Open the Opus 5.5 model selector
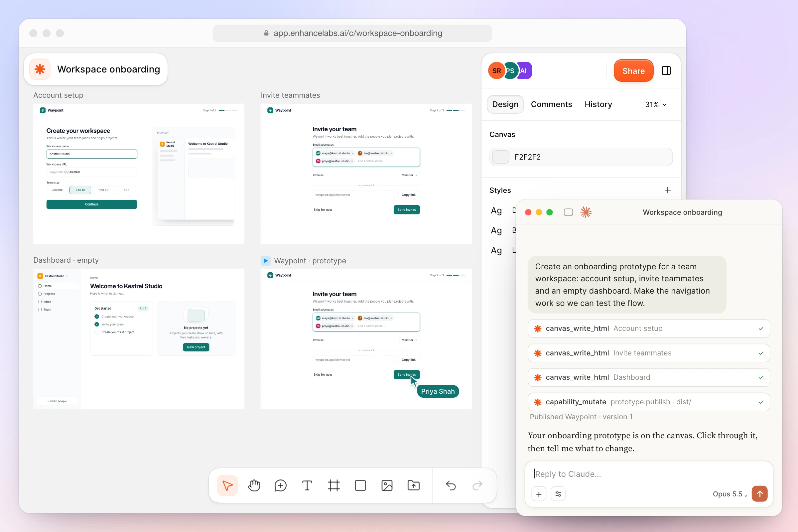This screenshot has width=798, height=532. [x=730, y=494]
